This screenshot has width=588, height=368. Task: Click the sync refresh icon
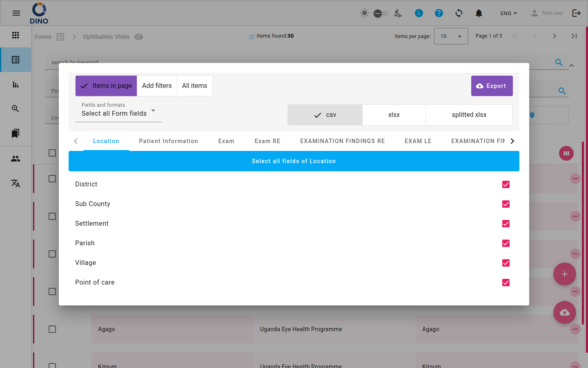(x=459, y=13)
